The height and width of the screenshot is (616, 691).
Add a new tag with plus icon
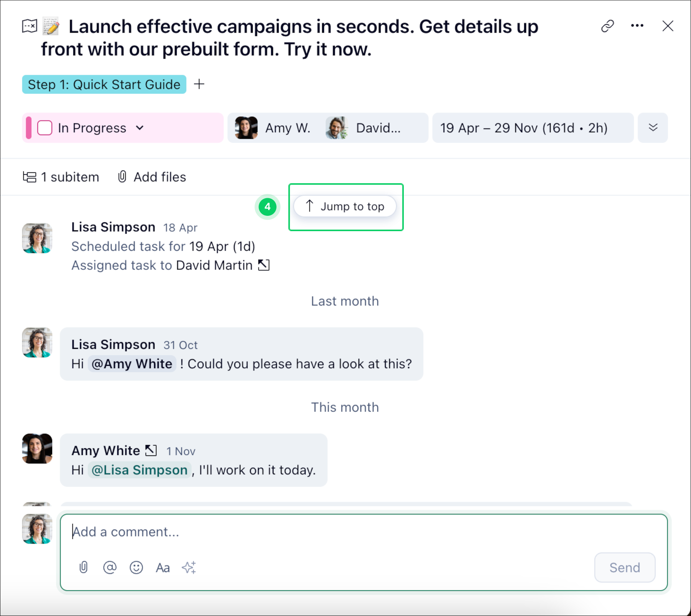[199, 84]
